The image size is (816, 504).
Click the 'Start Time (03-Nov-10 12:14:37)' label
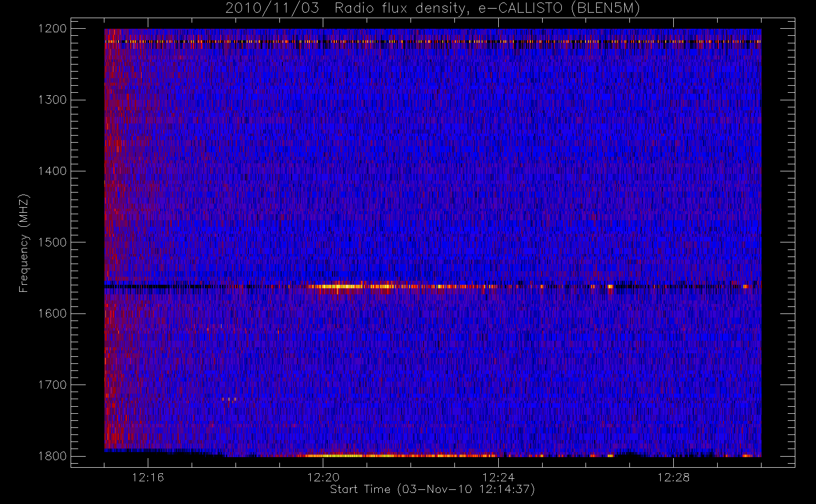pyautogui.click(x=432, y=489)
